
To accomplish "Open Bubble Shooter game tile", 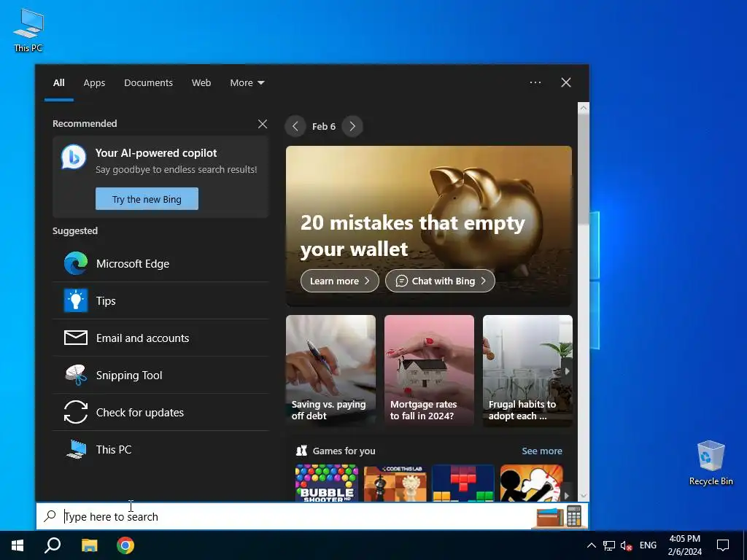I will tap(326, 483).
